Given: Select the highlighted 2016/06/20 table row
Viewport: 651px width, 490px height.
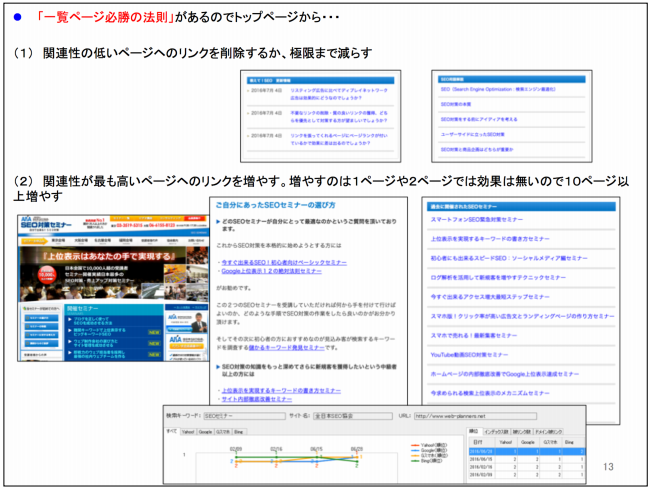Looking at the screenshot, I should point(527,451).
